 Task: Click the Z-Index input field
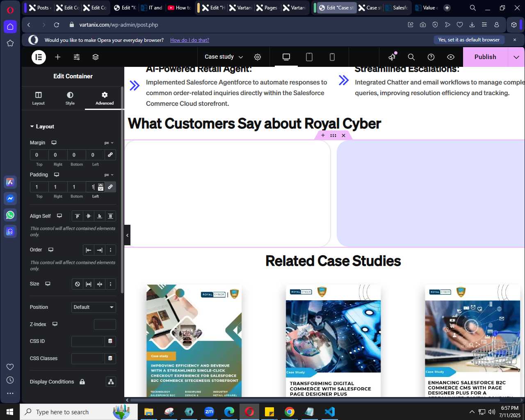pyautogui.click(x=105, y=324)
